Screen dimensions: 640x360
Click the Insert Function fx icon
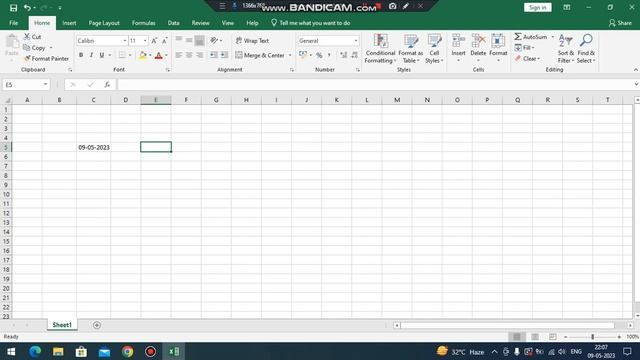pos(107,84)
